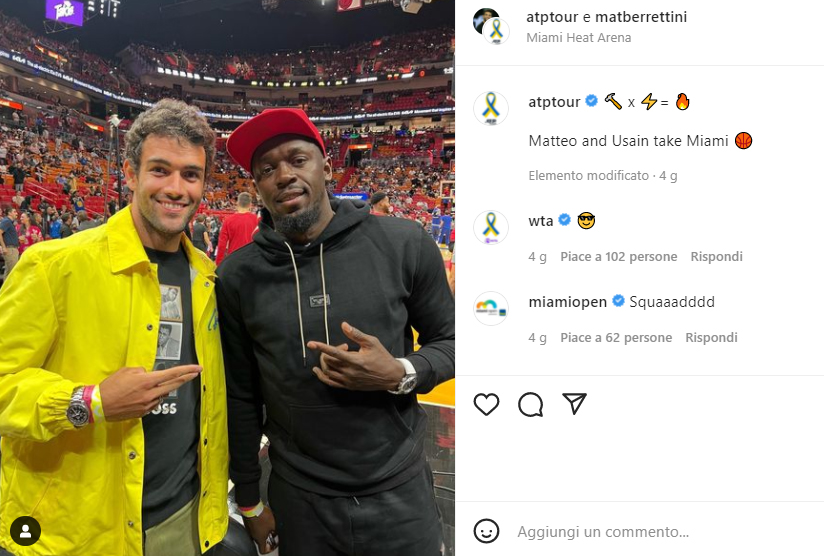
Task: Open the miamiopen username in comments
Action: [x=568, y=302]
